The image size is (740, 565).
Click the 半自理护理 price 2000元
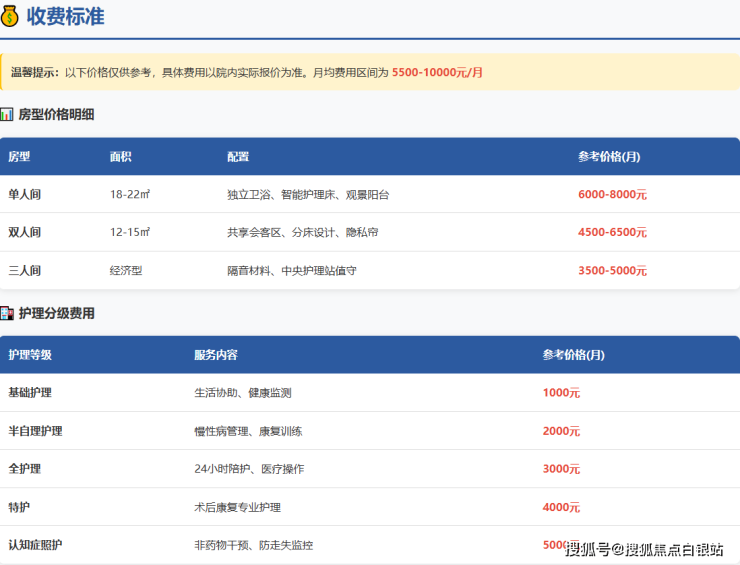pyautogui.click(x=561, y=431)
